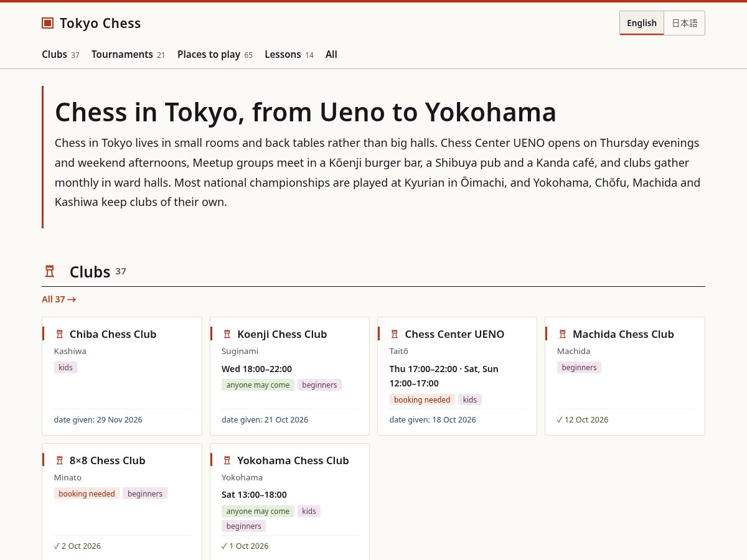747x560 pixels.
Task: Switch language to 日本語
Action: (x=684, y=23)
